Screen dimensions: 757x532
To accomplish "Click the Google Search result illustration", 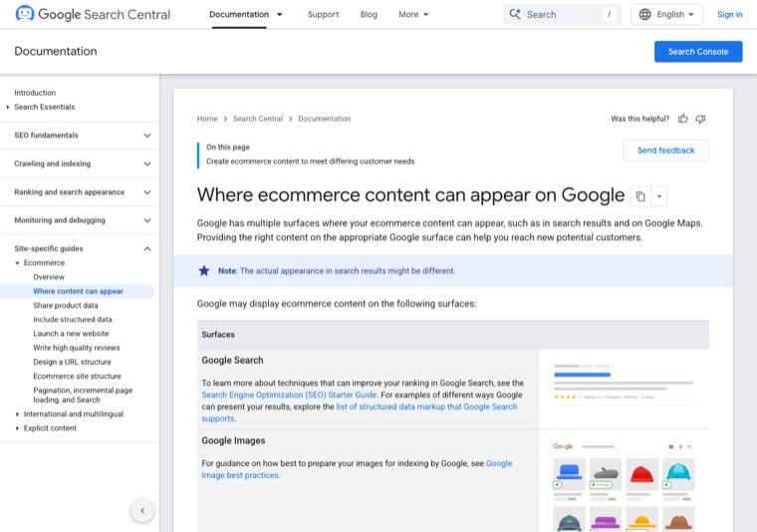I will [624, 383].
